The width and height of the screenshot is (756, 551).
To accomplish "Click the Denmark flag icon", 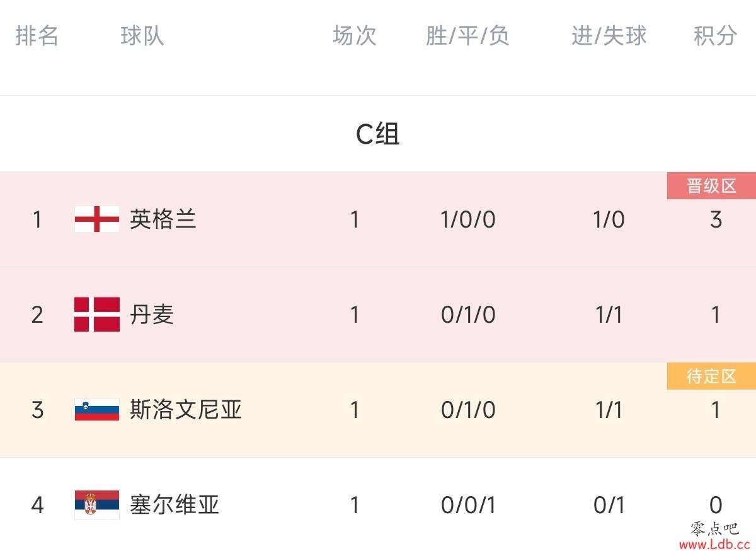I will (96, 314).
